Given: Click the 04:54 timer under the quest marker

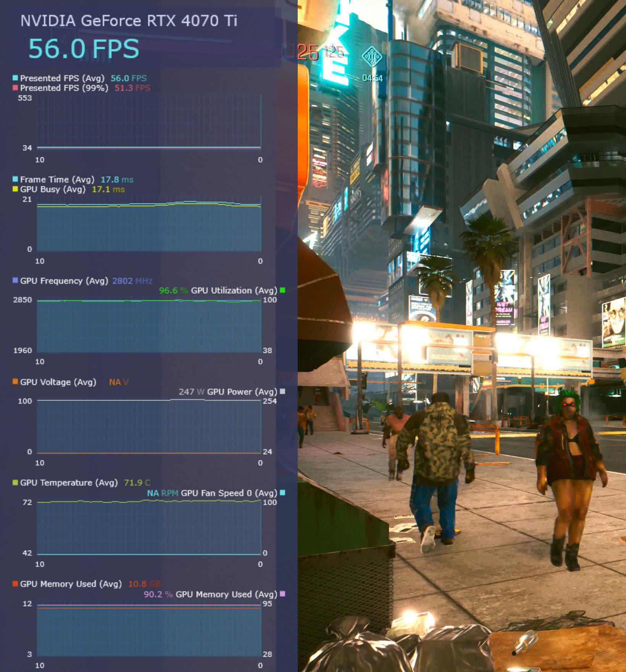Looking at the screenshot, I should [x=372, y=78].
